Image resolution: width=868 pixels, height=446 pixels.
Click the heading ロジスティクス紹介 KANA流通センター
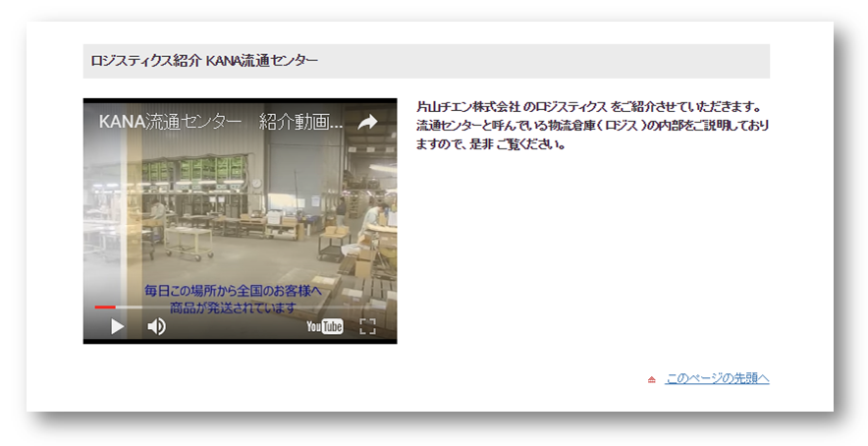[204, 60]
